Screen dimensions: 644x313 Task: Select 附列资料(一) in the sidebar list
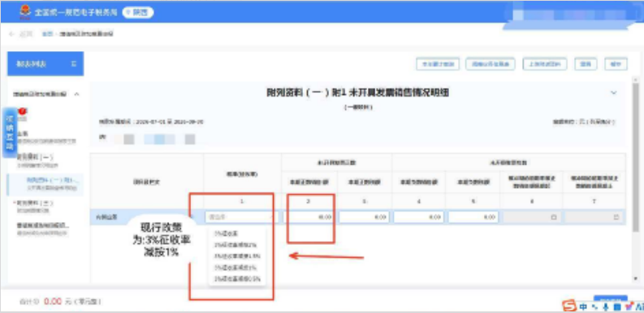pos(37,160)
